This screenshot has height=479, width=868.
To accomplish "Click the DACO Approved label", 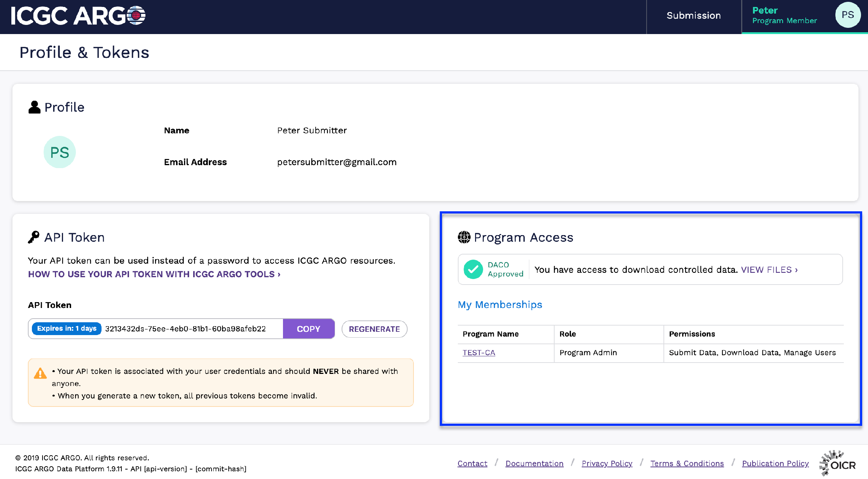I will tap(505, 270).
